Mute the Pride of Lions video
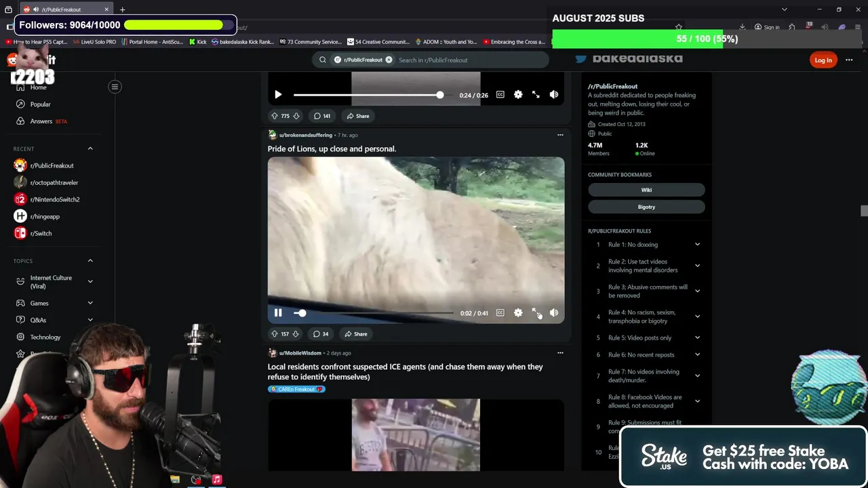This screenshot has width=868, height=488. click(554, 313)
